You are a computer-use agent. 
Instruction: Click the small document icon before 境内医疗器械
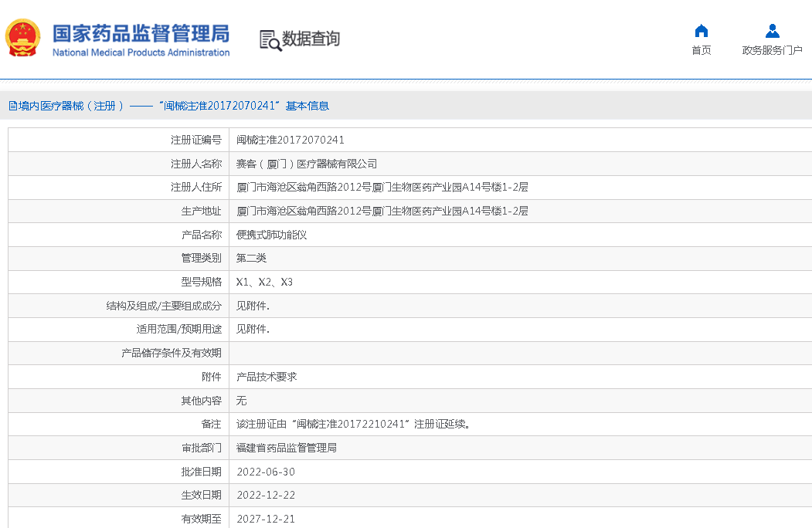12,106
